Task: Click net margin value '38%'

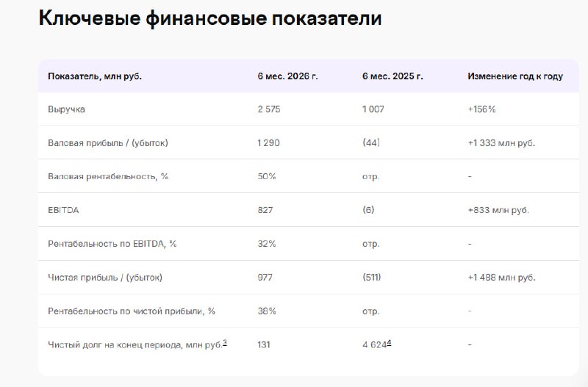Action: click(x=267, y=311)
